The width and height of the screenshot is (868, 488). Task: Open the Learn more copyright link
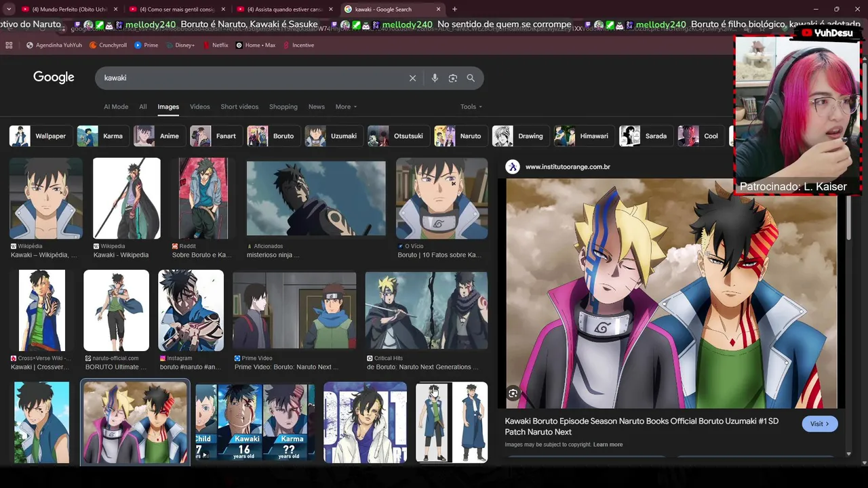608,445
